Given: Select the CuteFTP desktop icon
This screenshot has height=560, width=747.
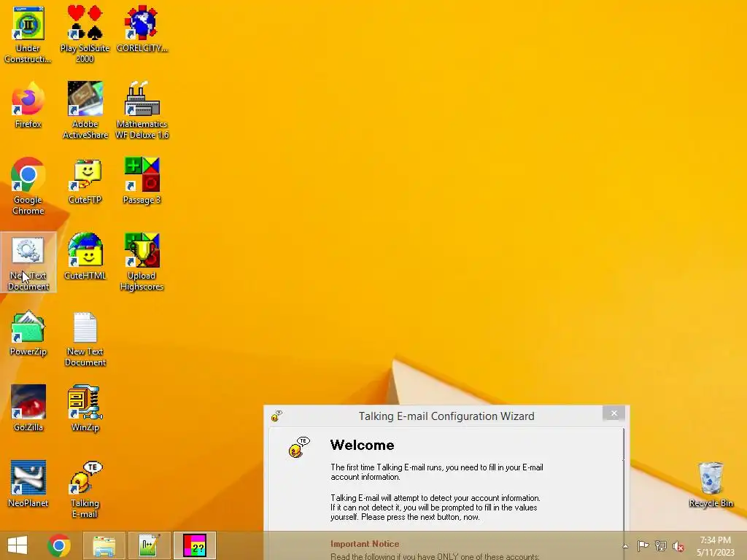Looking at the screenshot, I should (85, 181).
